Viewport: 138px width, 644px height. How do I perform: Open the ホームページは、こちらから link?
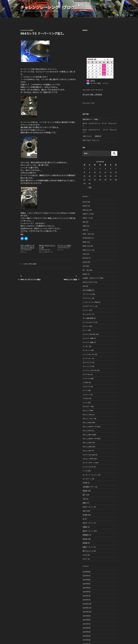tap(92, 94)
